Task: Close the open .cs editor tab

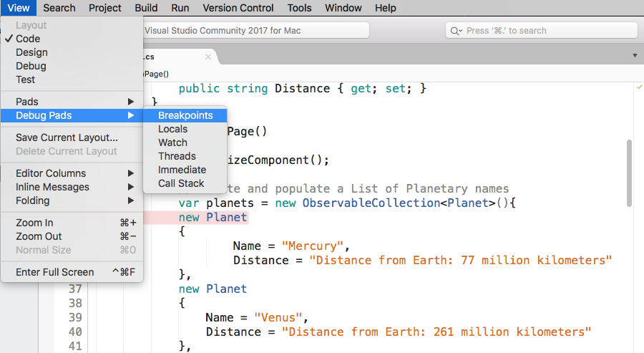Action: [x=208, y=57]
